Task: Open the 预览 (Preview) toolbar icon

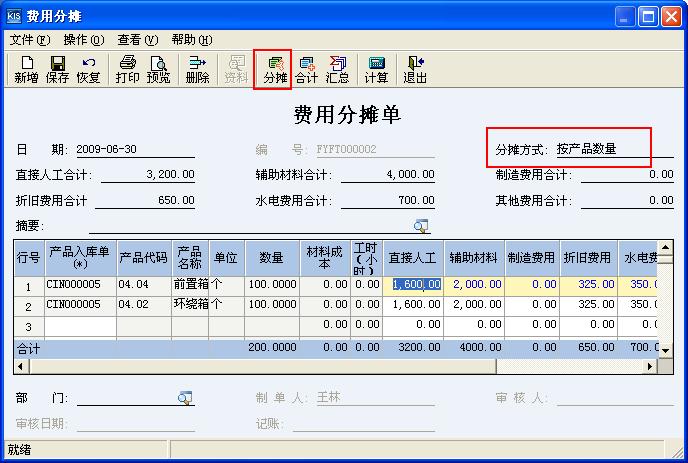Action: tap(158, 70)
